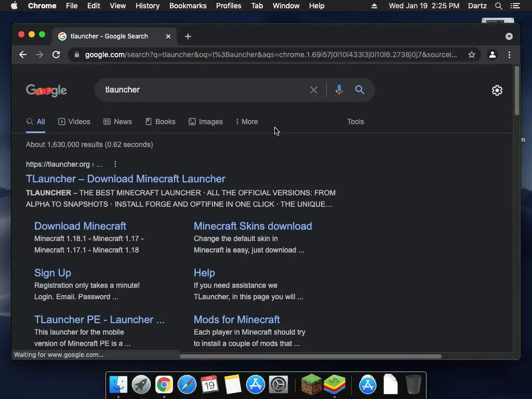Image resolution: width=532 pixels, height=399 pixels.
Task: Click the forward navigation arrow
Action: tap(39, 55)
